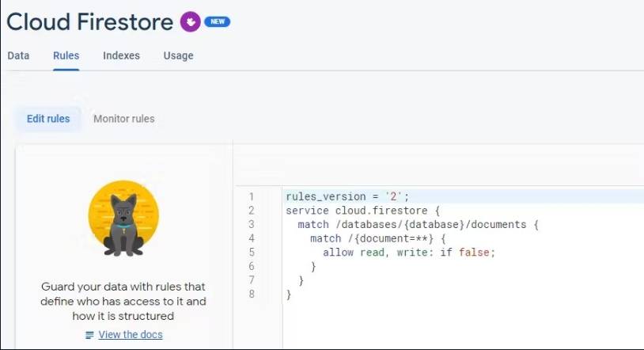Click the closing brace on line 8

(289, 295)
